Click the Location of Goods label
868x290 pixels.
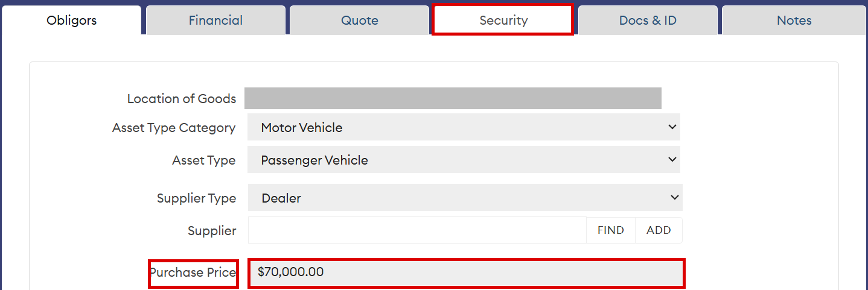click(x=182, y=99)
